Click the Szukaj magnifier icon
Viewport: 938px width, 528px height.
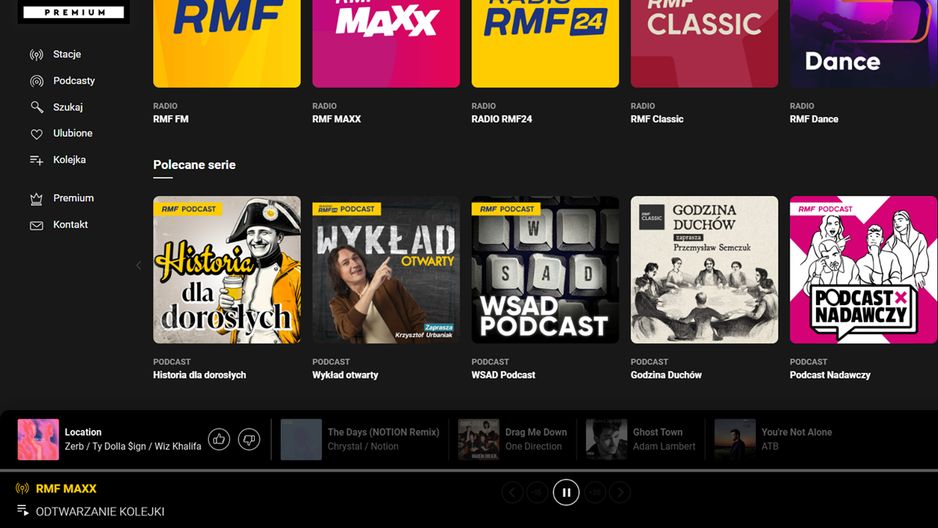click(x=36, y=107)
